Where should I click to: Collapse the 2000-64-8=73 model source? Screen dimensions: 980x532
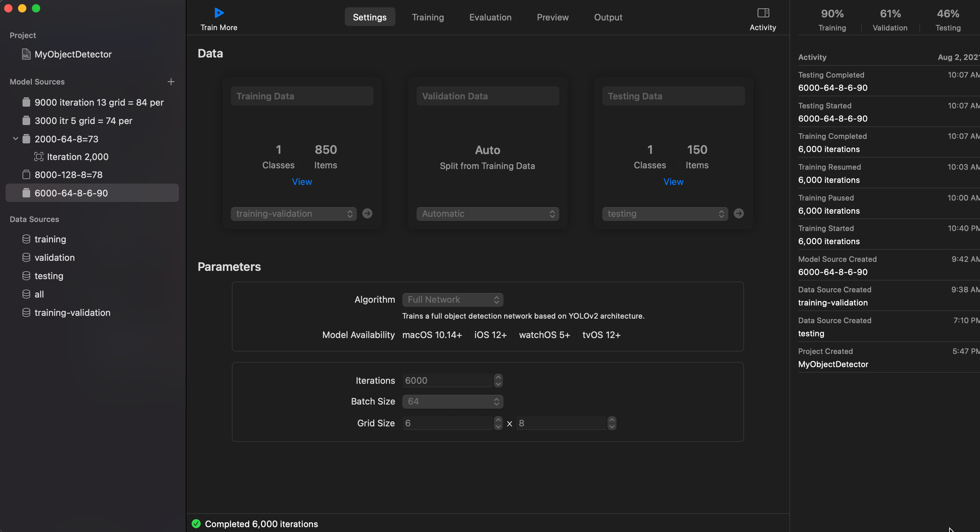(16, 139)
